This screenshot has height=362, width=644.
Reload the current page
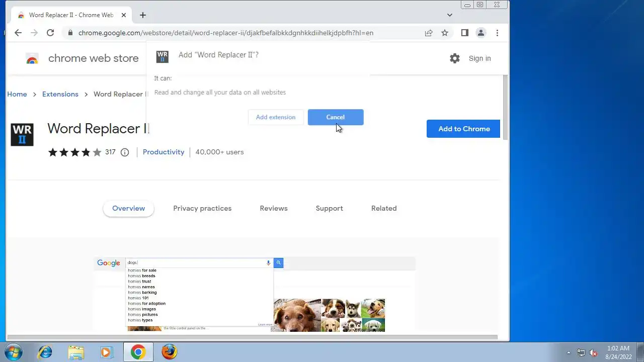click(50, 33)
